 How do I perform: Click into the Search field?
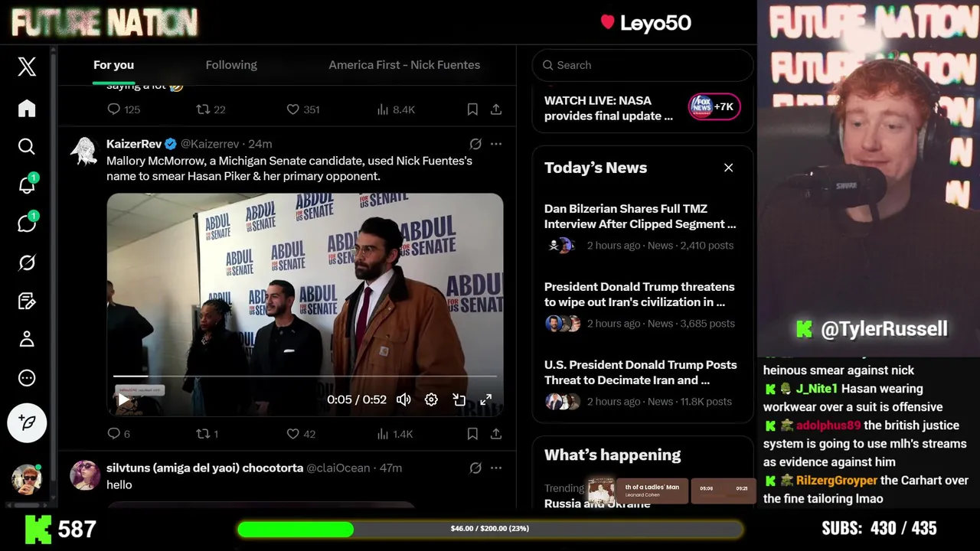[x=642, y=65]
